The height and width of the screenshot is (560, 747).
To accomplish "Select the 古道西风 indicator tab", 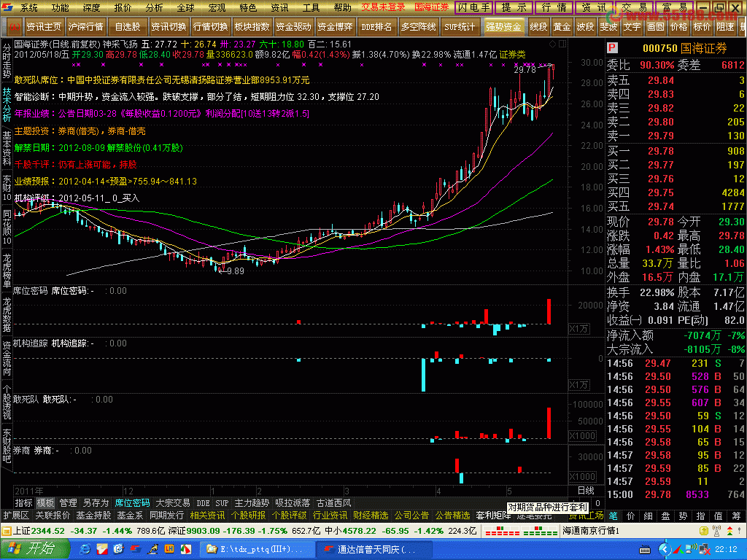I will coord(333,503).
